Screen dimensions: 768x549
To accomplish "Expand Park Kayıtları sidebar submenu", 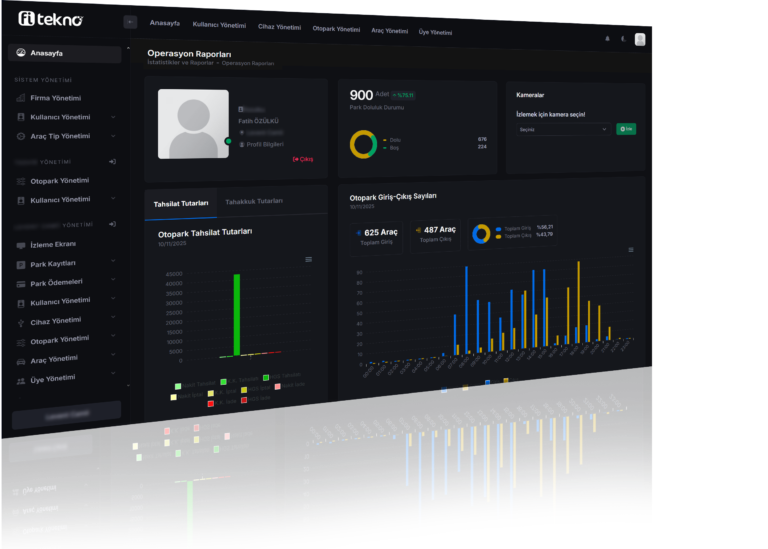I will [113, 263].
